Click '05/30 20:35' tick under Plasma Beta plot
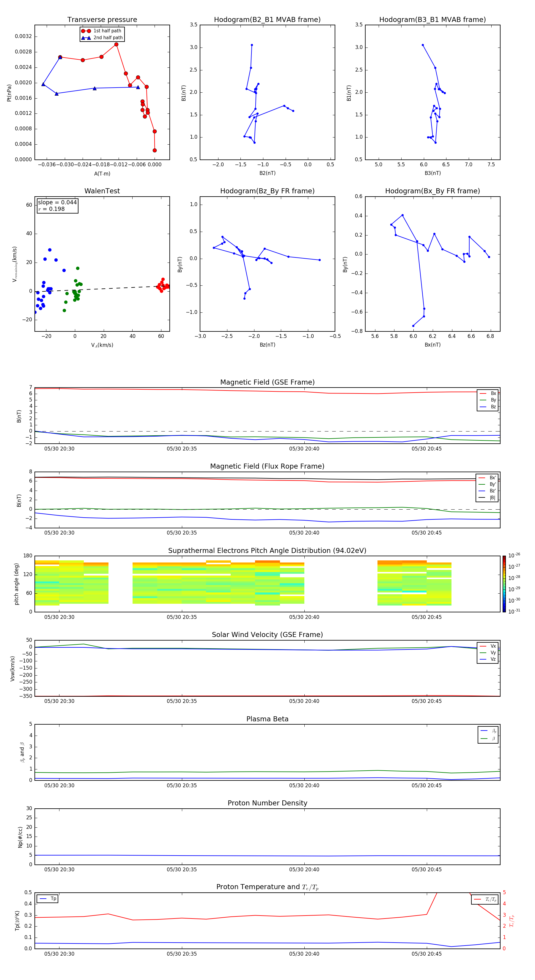 point(182,785)
